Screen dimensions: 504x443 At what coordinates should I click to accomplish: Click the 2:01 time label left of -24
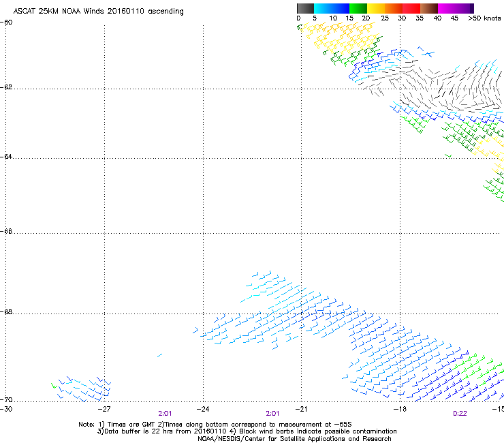(165, 414)
